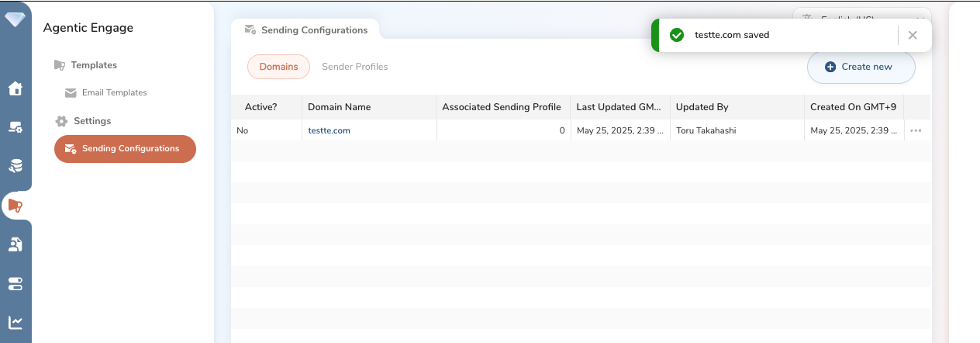Screen dimensions: 980x343
Task: Click the diamond logo icon at top-left
Action: pos(15,19)
